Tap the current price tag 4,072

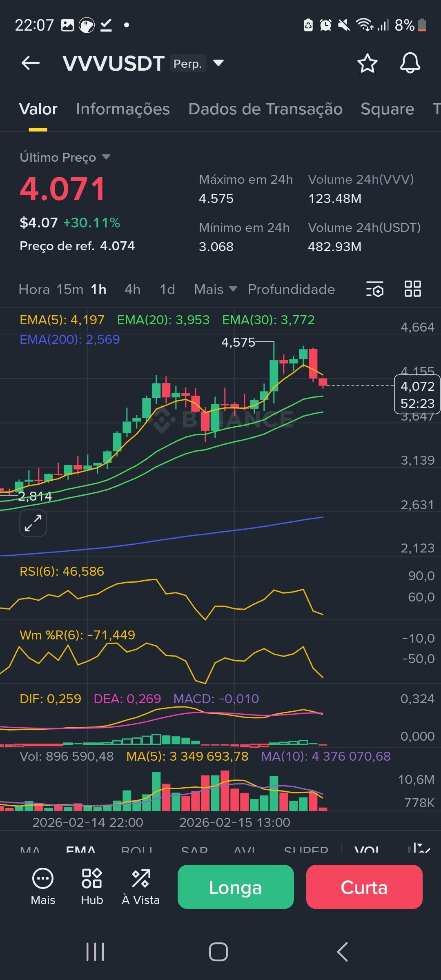pyautogui.click(x=417, y=394)
